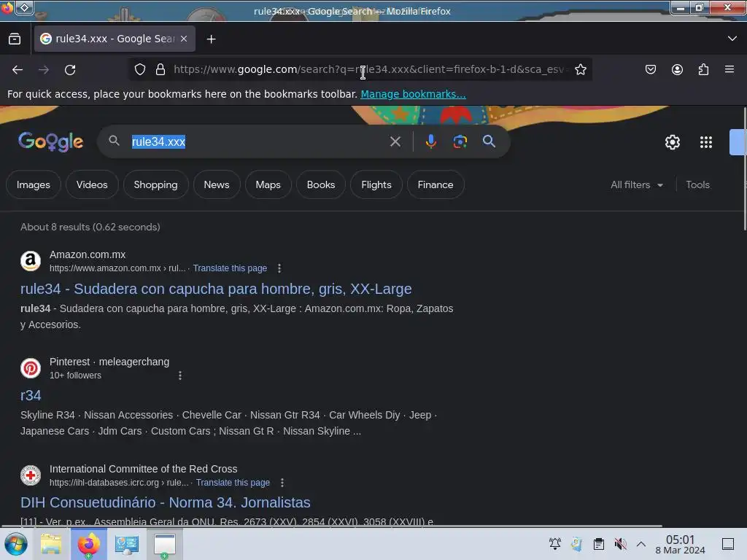The image size is (747, 560).
Task: Toggle muted volume tray icon
Action: 620,544
